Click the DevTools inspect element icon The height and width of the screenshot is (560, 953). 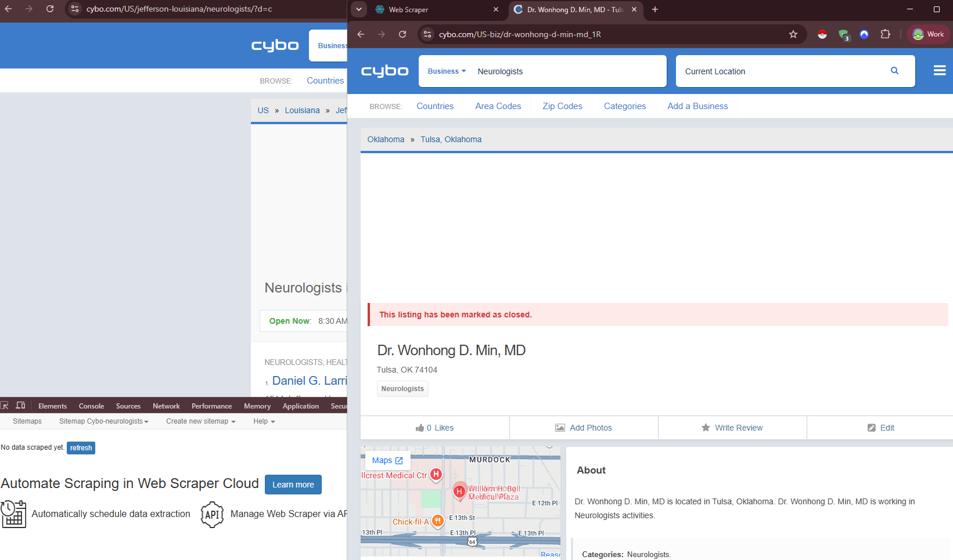[x=5, y=406]
